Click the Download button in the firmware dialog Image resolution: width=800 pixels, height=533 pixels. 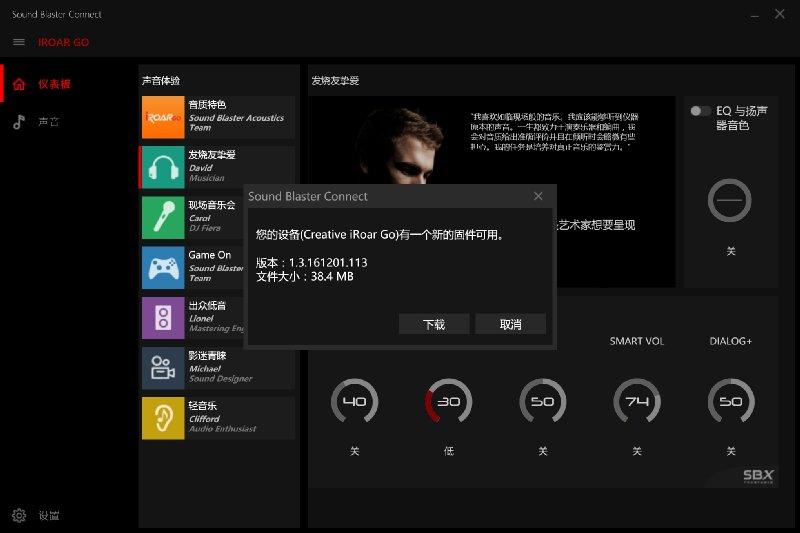click(x=434, y=324)
